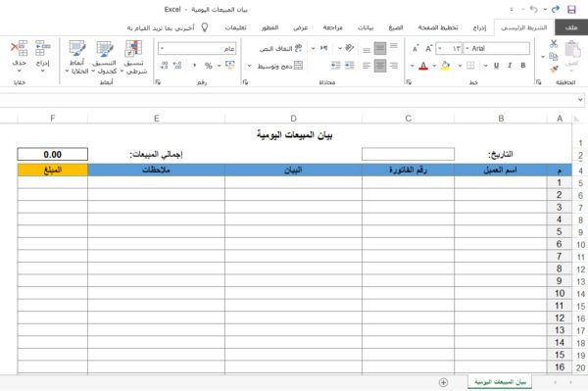Select column header D
The height and width of the screenshot is (391, 588).
[293, 119]
